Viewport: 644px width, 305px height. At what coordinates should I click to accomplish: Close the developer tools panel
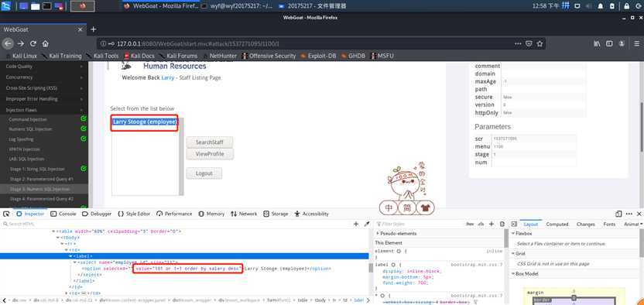click(639, 214)
